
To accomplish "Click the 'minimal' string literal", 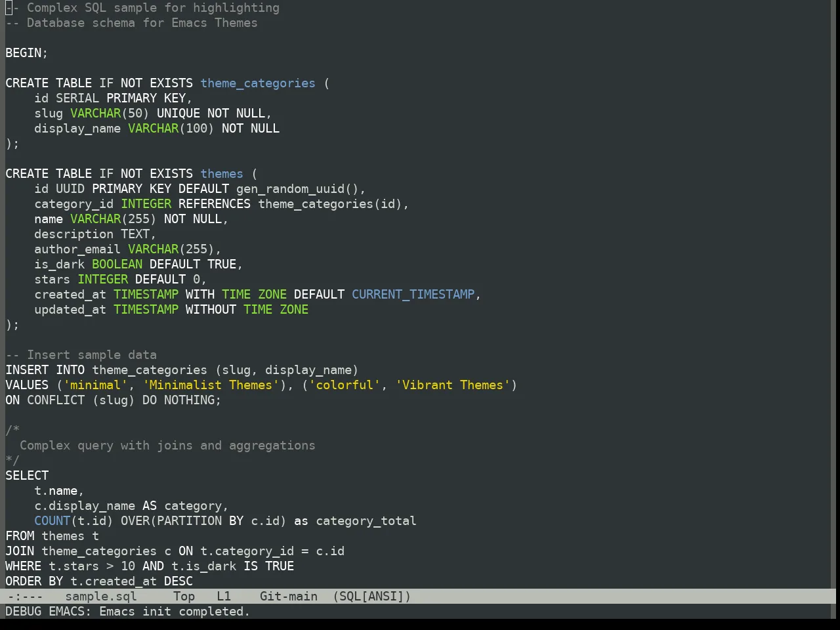I will pyautogui.click(x=96, y=385).
